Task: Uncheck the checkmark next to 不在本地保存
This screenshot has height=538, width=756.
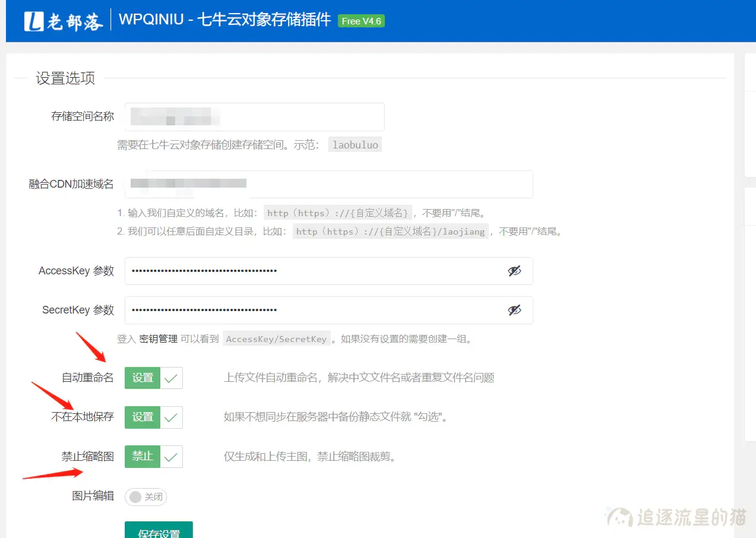Action: 170,417
